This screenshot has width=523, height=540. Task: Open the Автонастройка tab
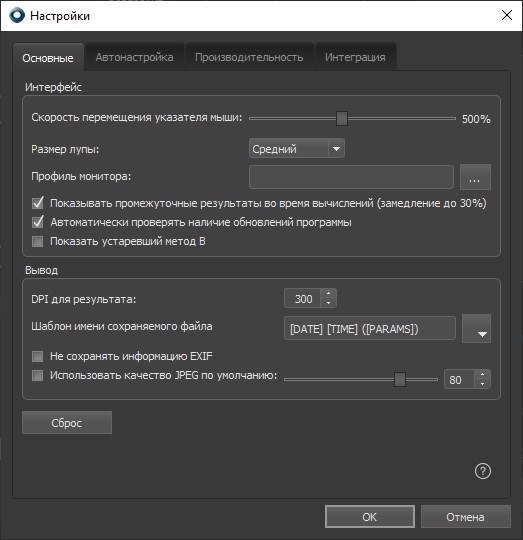pos(135,57)
